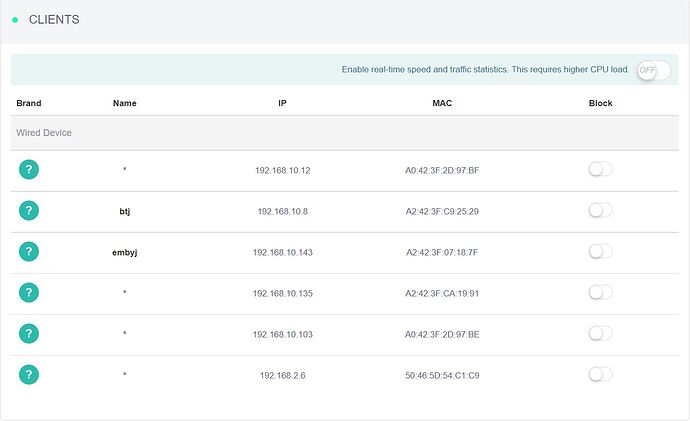Click the question mark icon beside btj
This screenshot has width=690, height=421.
(30, 210)
